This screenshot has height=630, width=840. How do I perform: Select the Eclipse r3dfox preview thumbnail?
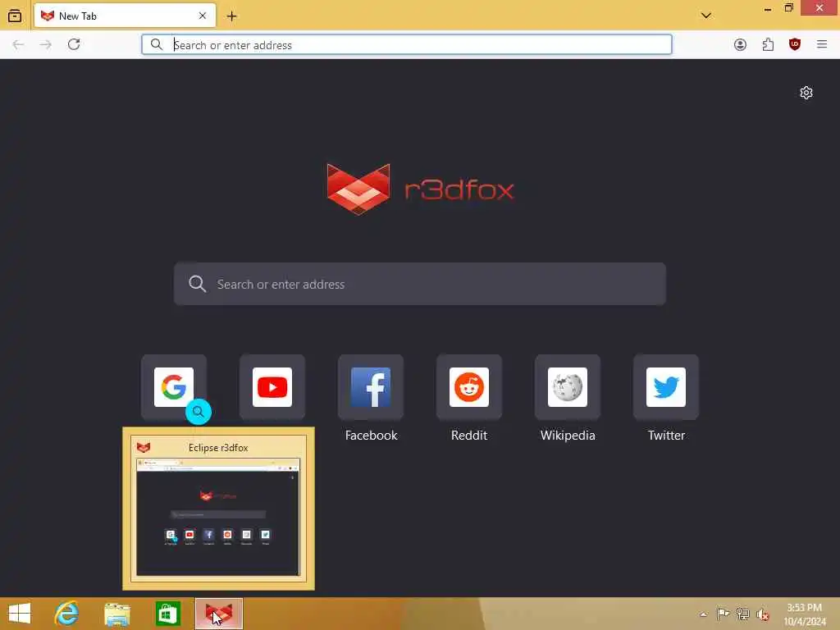218,517
